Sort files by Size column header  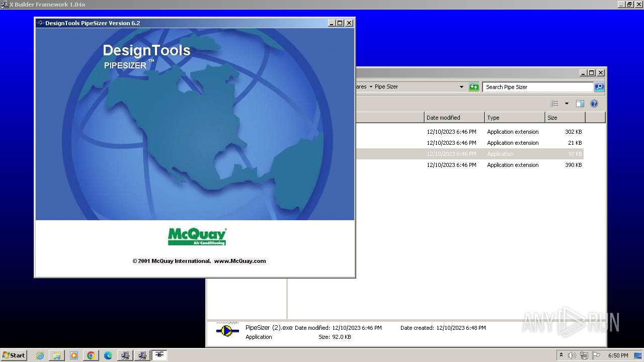(x=565, y=118)
